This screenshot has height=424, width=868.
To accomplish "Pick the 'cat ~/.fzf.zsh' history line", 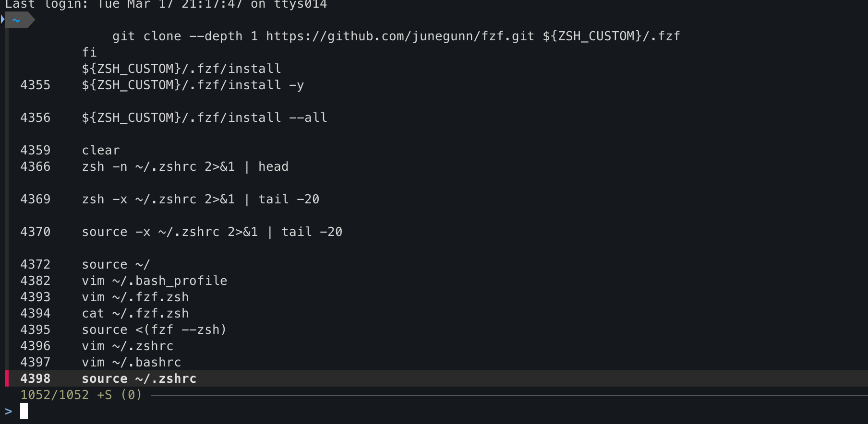I will [135, 313].
